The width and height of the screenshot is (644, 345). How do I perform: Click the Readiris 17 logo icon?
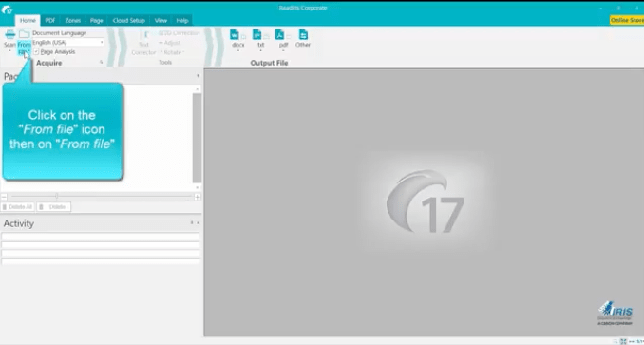click(x=7, y=10)
